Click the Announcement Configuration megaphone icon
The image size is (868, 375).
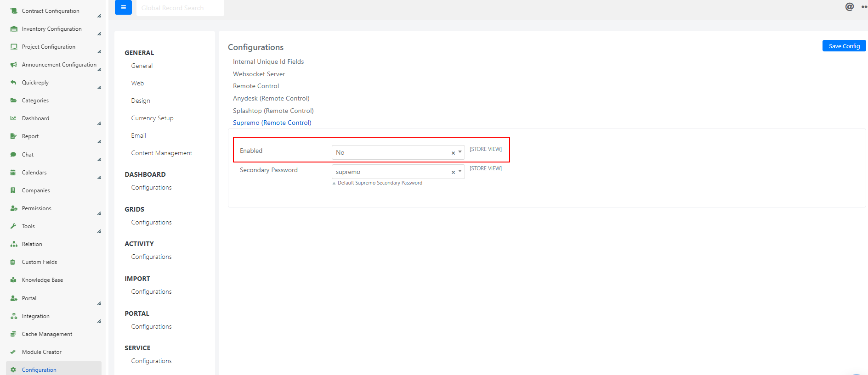pyautogui.click(x=14, y=64)
